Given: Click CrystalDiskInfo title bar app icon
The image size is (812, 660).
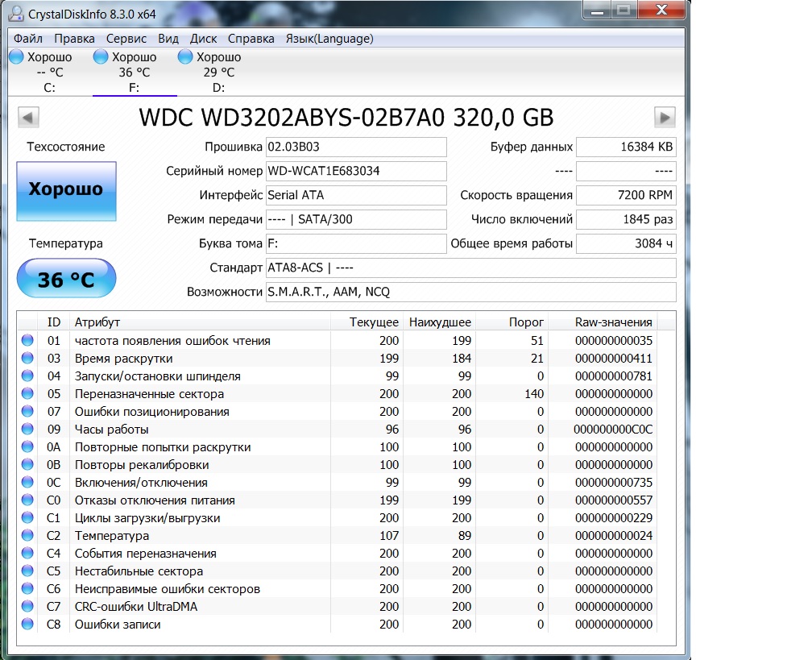Looking at the screenshot, I should pos(17,13).
